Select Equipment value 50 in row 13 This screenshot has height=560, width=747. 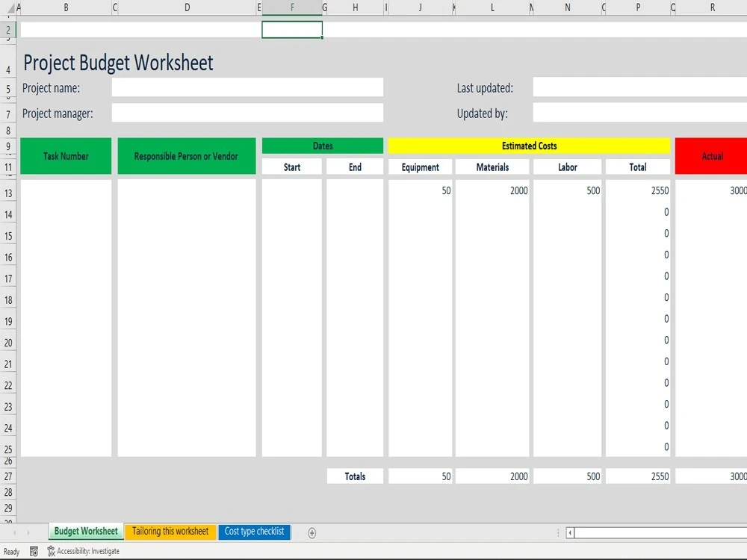(x=420, y=190)
